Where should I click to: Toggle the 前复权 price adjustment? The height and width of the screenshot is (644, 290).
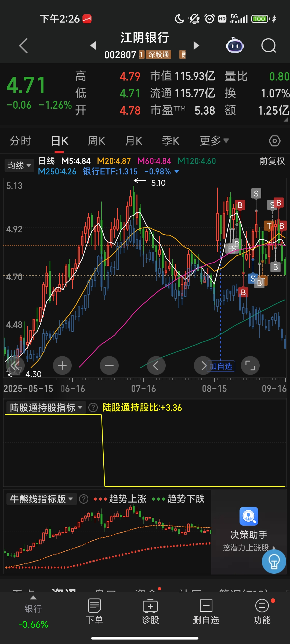point(272,161)
